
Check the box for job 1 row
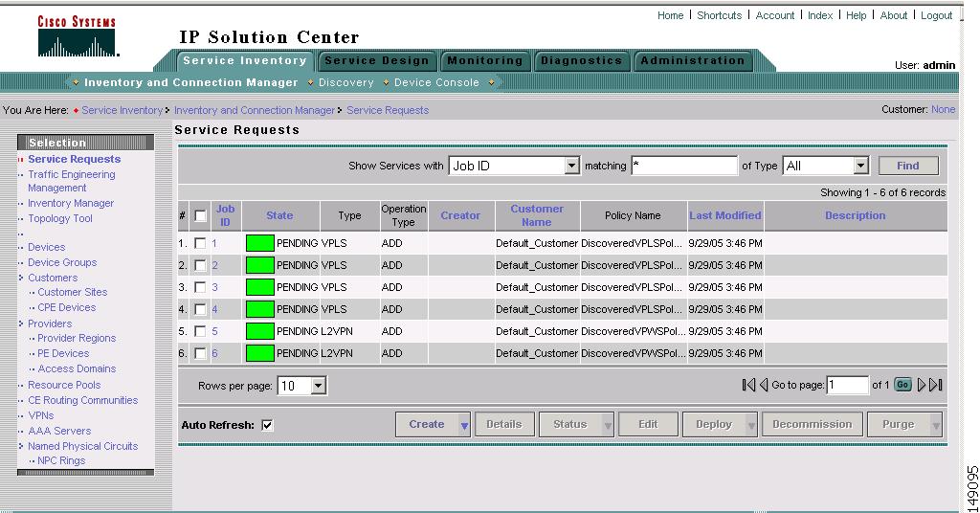tap(200, 243)
